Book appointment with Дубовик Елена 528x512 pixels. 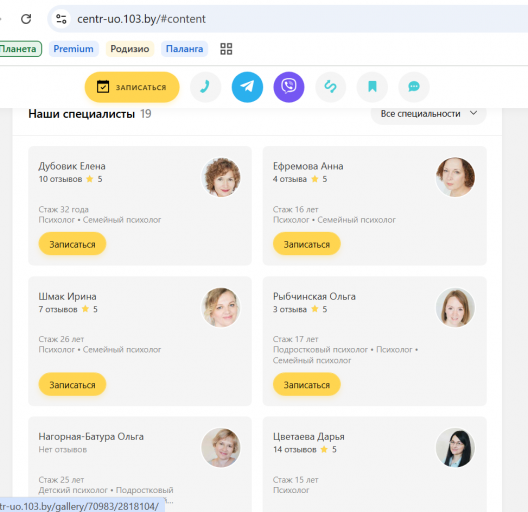(72, 244)
